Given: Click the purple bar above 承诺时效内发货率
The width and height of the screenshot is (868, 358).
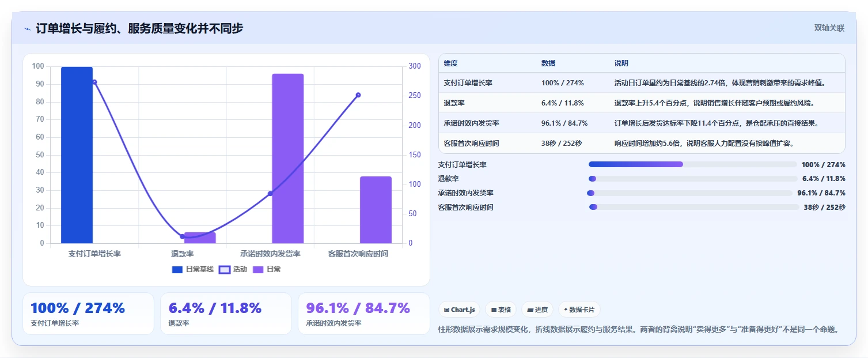Looking at the screenshot, I should pyautogui.click(x=288, y=159).
